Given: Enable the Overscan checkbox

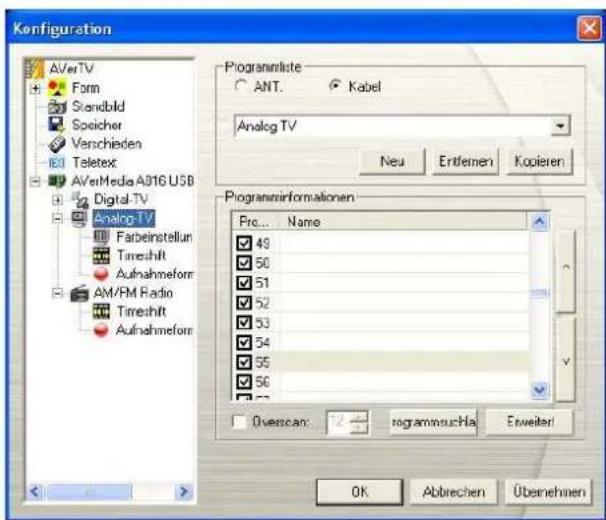Looking at the screenshot, I should [x=239, y=421].
